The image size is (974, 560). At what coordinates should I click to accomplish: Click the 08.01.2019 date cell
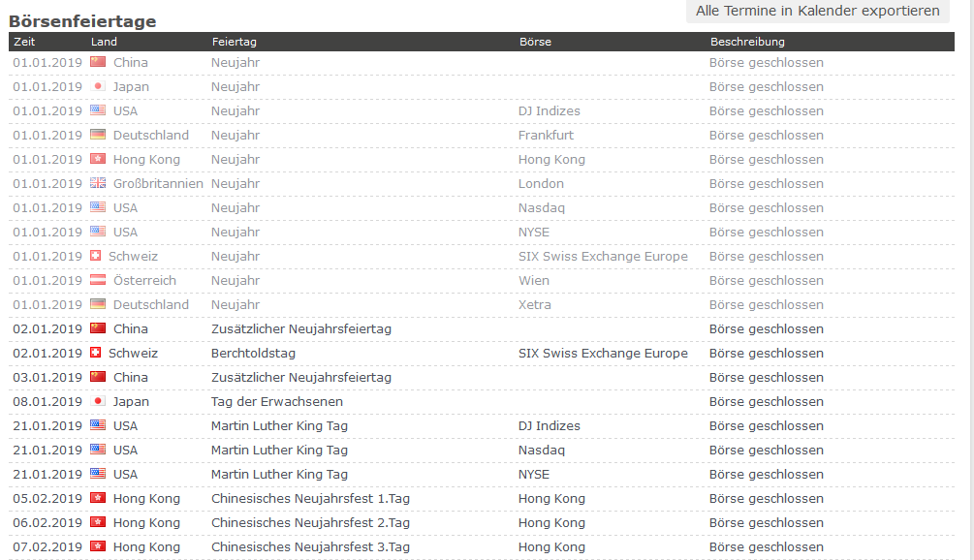(47, 401)
